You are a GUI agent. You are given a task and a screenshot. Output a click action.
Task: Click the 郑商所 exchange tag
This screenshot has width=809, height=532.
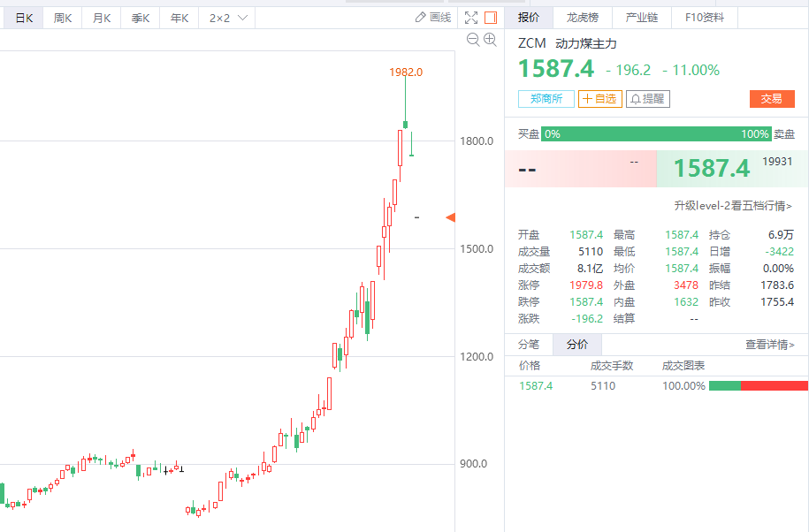546,99
